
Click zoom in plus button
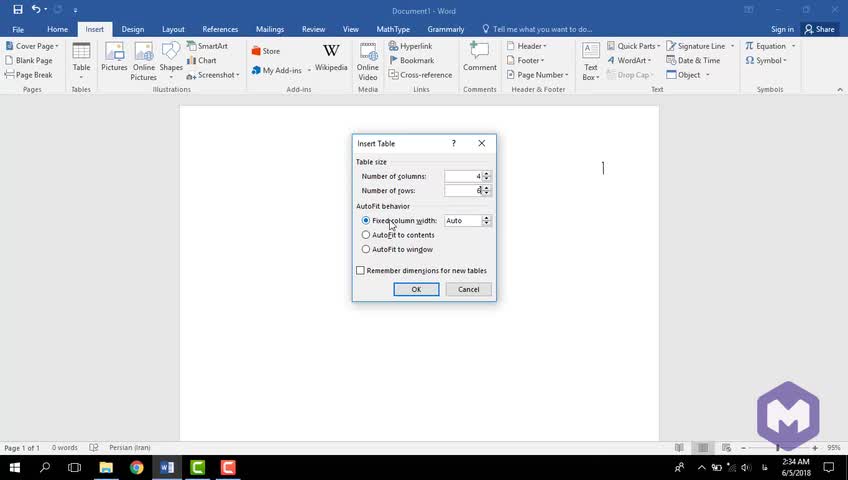click(x=815, y=448)
